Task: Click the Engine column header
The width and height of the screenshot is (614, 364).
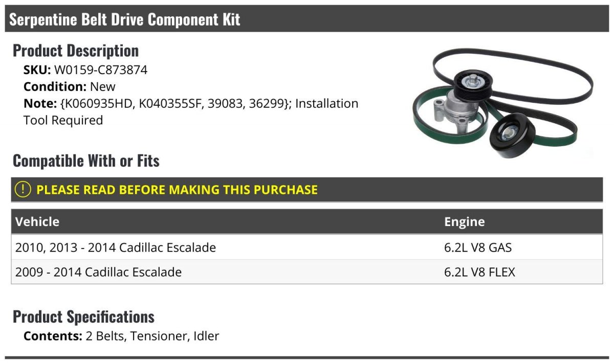Action: pos(464,222)
